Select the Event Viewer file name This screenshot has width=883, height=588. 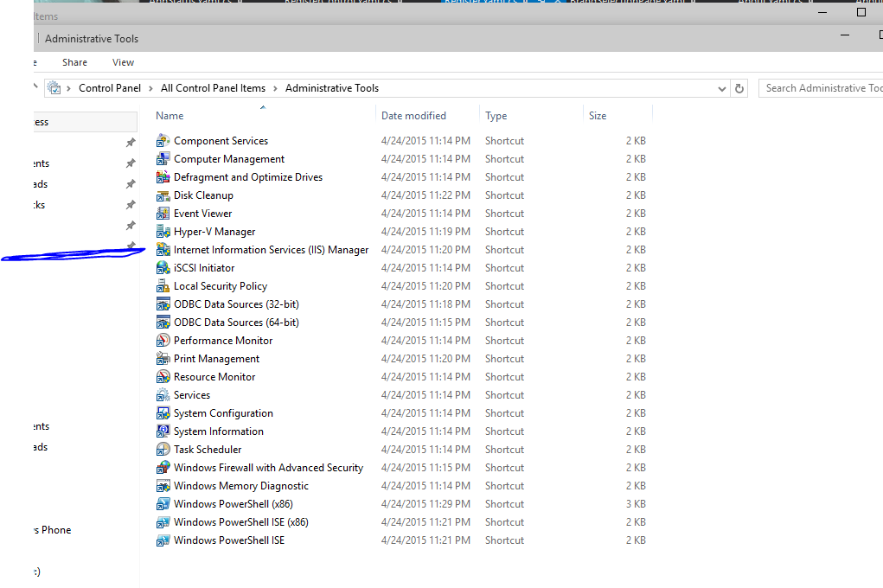click(202, 214)
